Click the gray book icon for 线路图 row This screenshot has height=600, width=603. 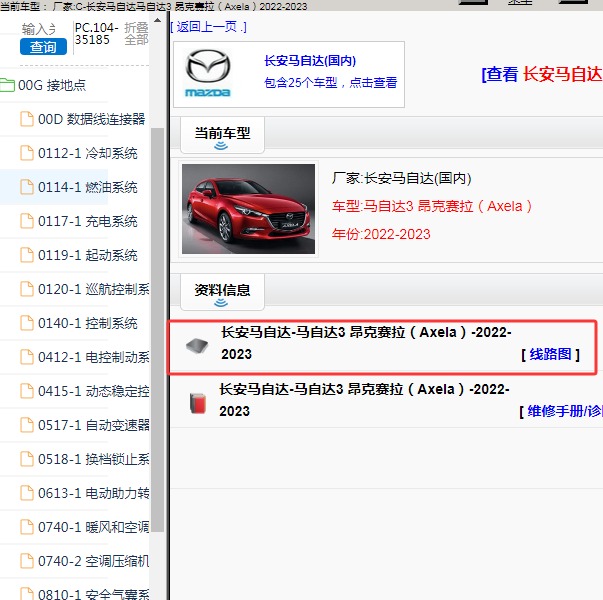(x=197, y=345)
